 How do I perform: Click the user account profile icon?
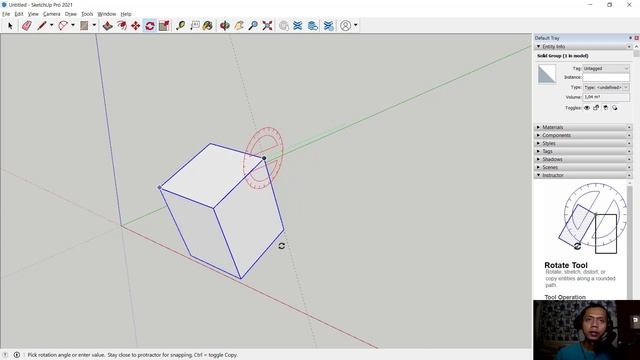click(345, 26)
